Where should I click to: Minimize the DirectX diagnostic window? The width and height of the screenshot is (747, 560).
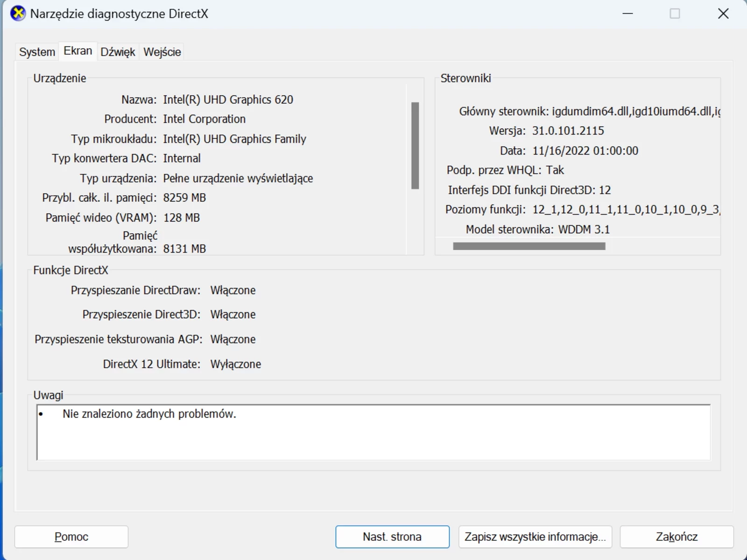tap(628, 14)
